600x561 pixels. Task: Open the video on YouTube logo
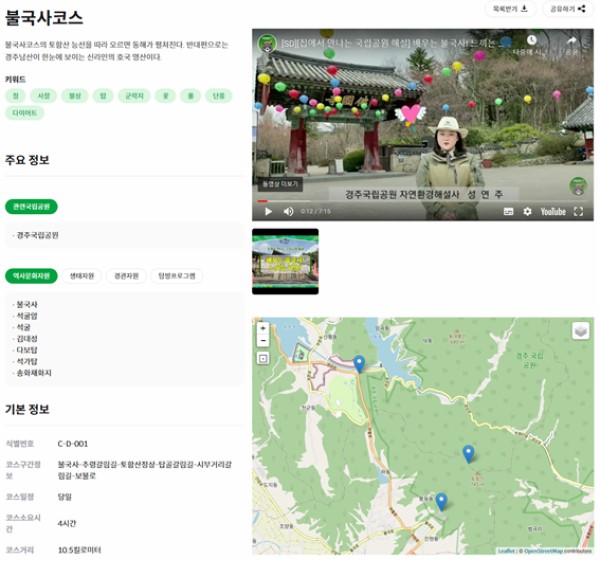click(553, 211)
